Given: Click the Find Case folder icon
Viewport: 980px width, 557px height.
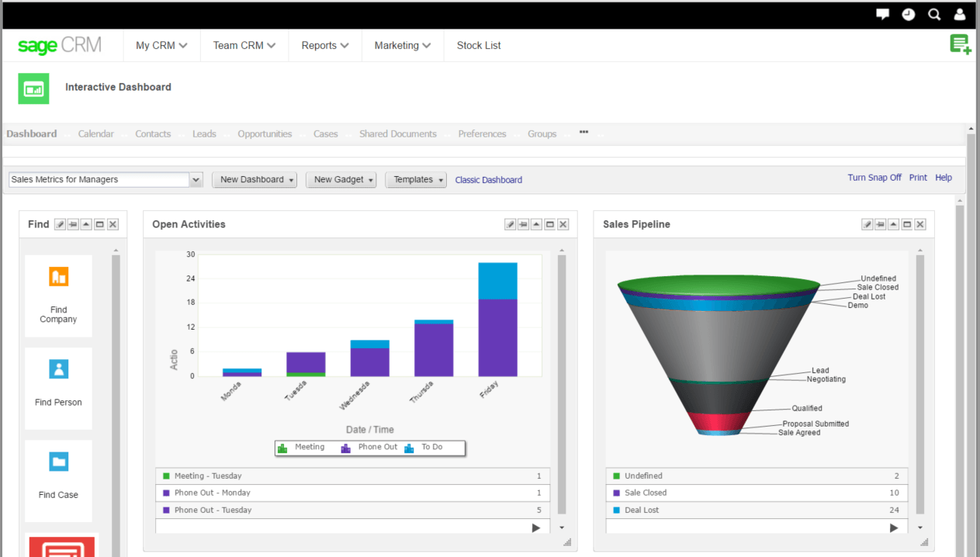Looking at the screenshot, I should tap(59, 462).
